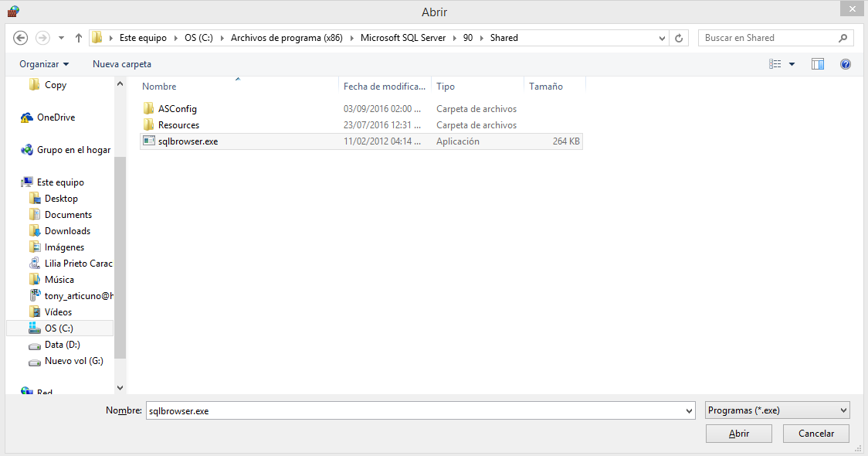Screen dimensions: 868x456
Task: Click Microsoft SQL Server in breadcrumb path
Action: pos(403,37)
